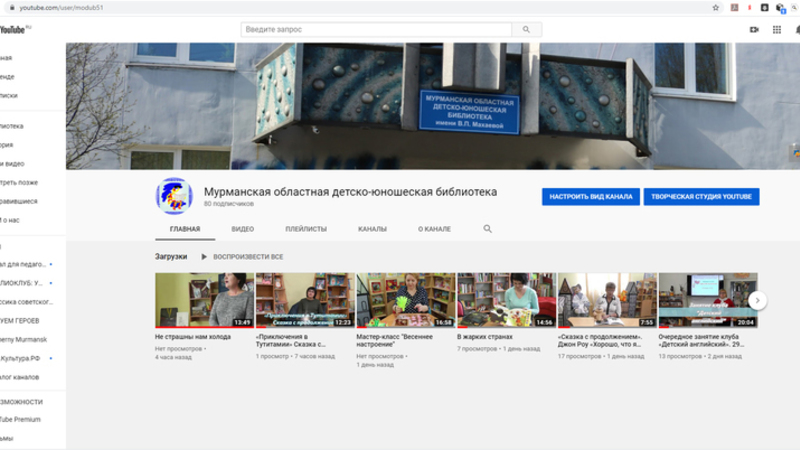Focus the Введите запрос search field
Screen dimensions: 800x450
coord(377,30)
